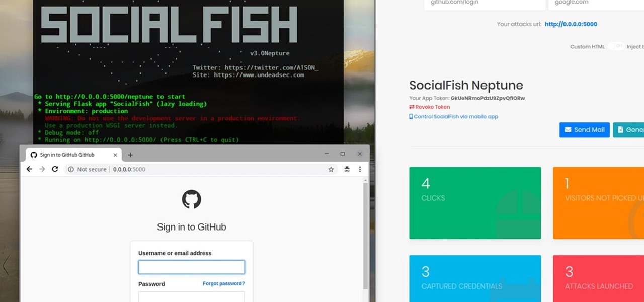Click the undeadsec.com site URL in terminal
The height and width of the screenshot is (302, 644).
click(x=259, y=75)
